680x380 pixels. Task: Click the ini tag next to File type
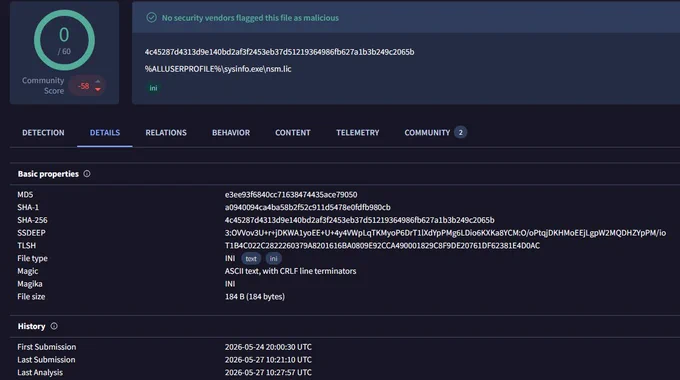pyautogui.click(x=273, y=259)
